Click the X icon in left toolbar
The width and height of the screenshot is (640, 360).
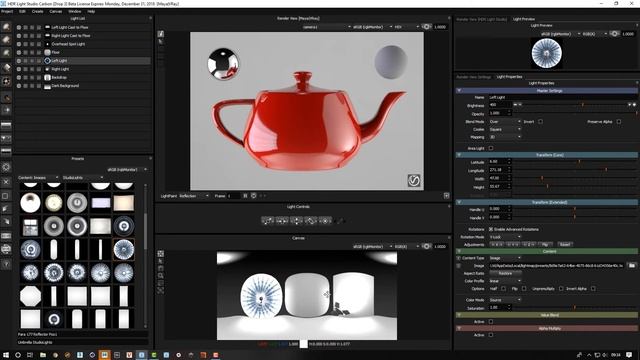[x=6, y=182]
